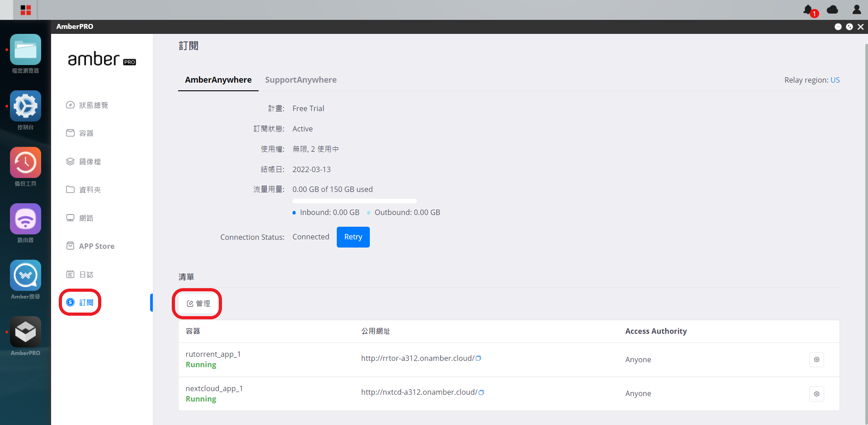Open 日誌 logs section in sidebar
Viewport: 868px width, 425px height.
pos(80,275)
